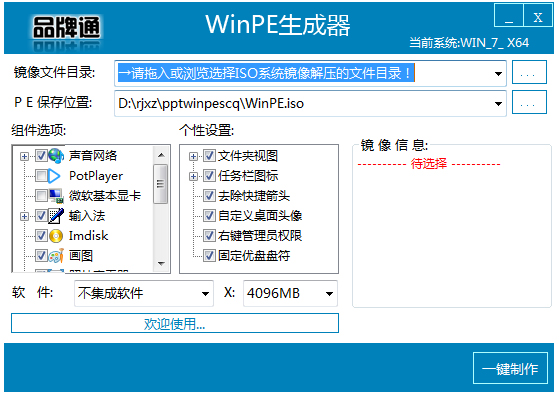The height and width of the screenshot is (396, 559).
Task: Expand the 任务栏图标 tree node
Action: pos(193,176)
